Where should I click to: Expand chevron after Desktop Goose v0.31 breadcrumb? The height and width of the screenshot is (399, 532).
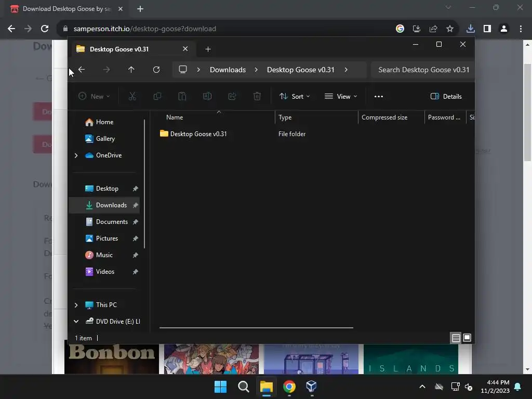click(x=346, y=70)
